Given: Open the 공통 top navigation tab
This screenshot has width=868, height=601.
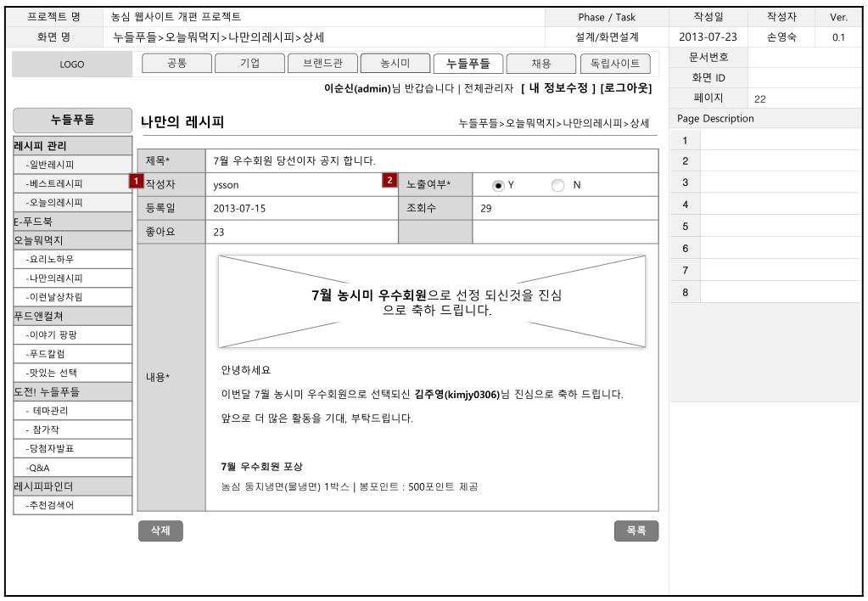Looking at the screenshot, I should click(x=176, y=63).
